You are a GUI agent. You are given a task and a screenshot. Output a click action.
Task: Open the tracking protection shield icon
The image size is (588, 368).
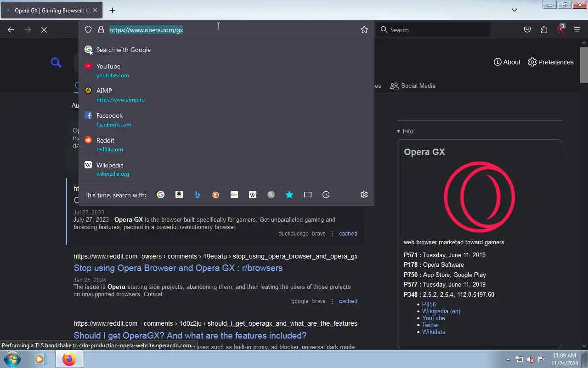pos(88,29)
